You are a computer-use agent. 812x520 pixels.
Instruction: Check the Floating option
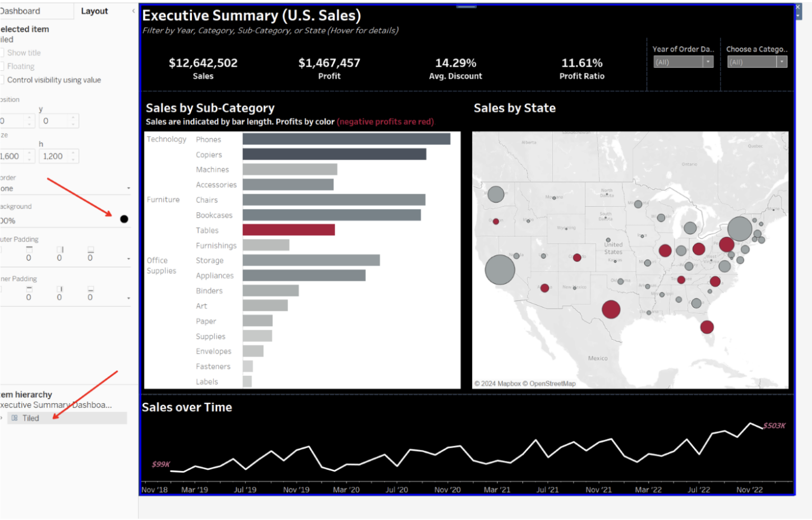point(3,66)
